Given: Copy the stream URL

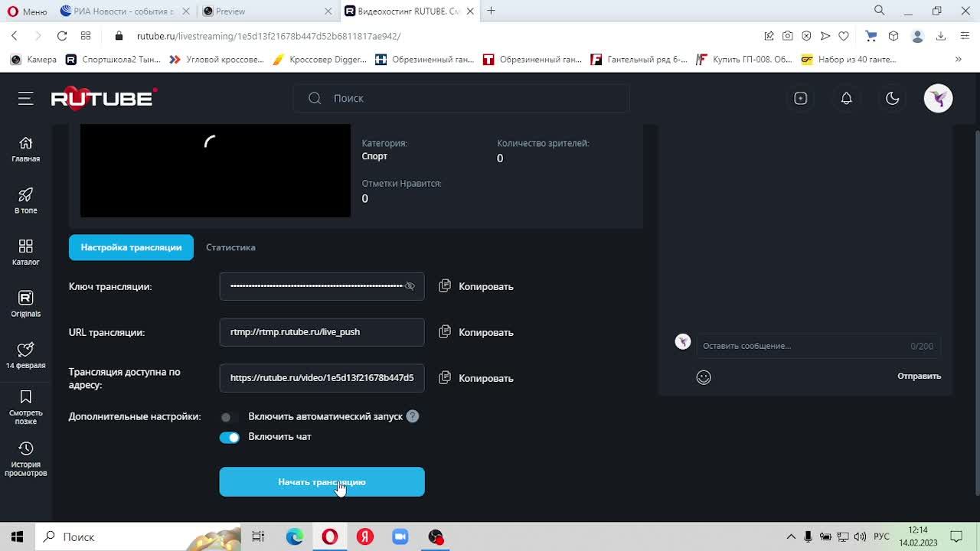Looking at the screenshot, I should coord(476,332).
